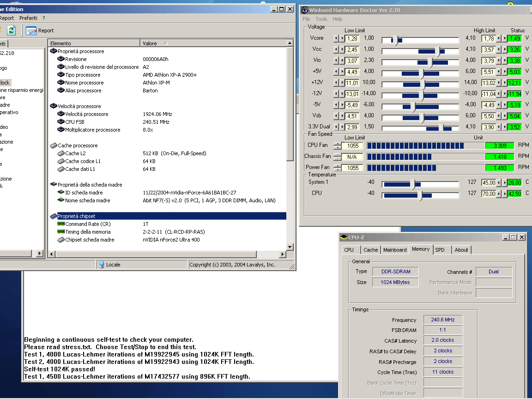Select the highlighted Proprietà chipset row

coord(168,216)
